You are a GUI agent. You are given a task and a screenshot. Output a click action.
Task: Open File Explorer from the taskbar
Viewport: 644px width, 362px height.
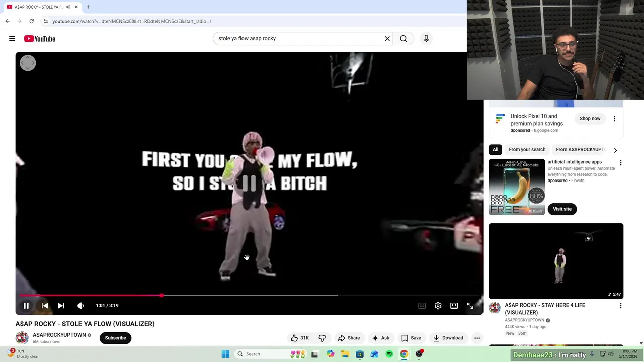coord(345,354)
